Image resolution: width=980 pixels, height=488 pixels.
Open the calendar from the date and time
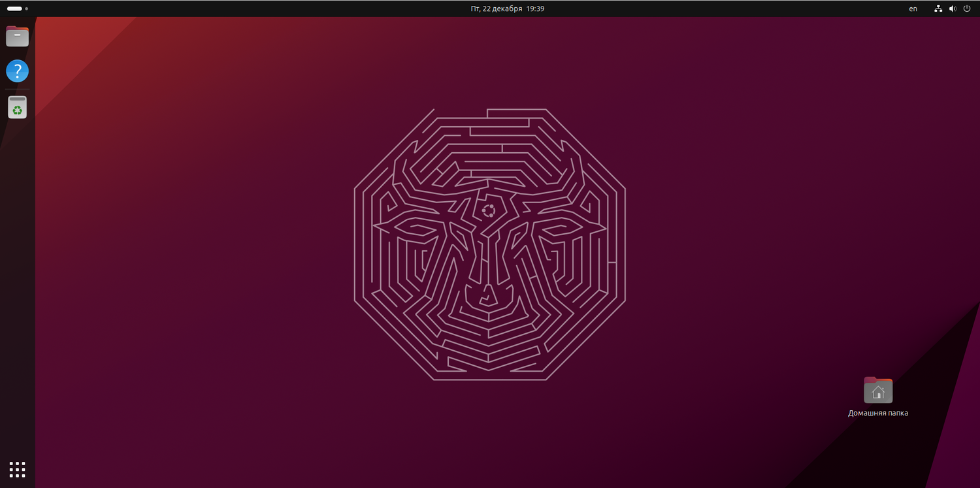tap(508, 8)
